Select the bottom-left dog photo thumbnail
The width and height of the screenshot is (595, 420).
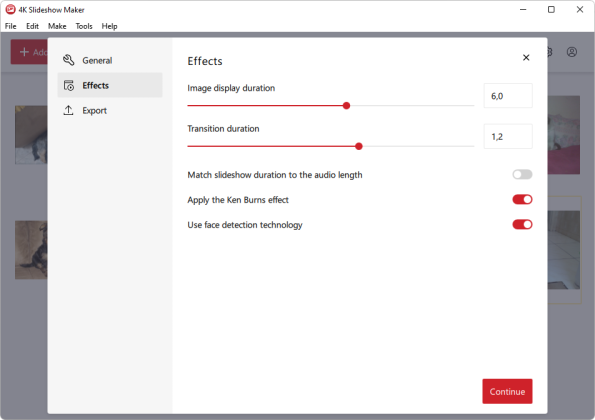point(31,250)
